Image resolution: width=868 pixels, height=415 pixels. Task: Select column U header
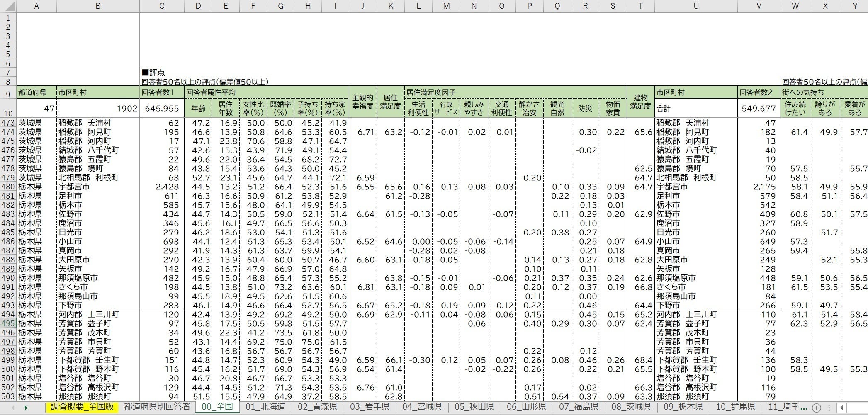pos(696,6)
